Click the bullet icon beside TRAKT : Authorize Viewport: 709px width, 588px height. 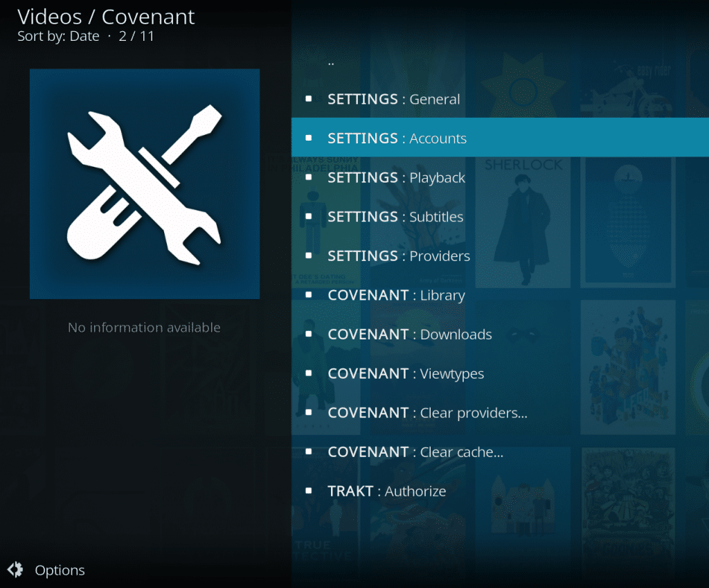click(309, 491)
